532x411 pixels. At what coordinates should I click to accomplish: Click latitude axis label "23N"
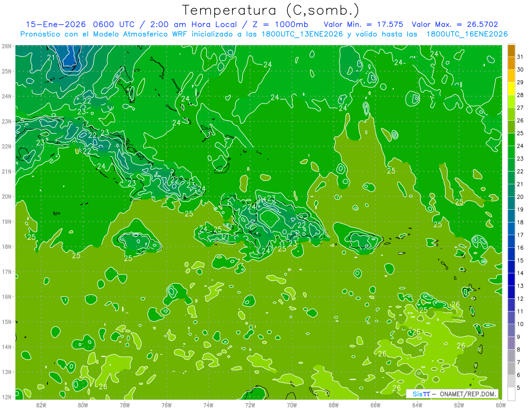click(x=6, y=121)
